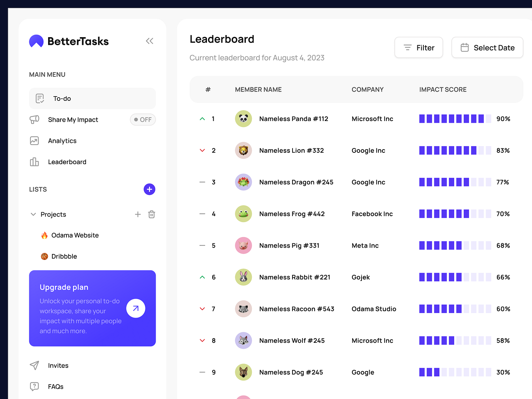Image resolution: width=532 pixels, height=399 pixels.
Task: Click the Leaderboard bar chart icon
Action: pos(34,162)
